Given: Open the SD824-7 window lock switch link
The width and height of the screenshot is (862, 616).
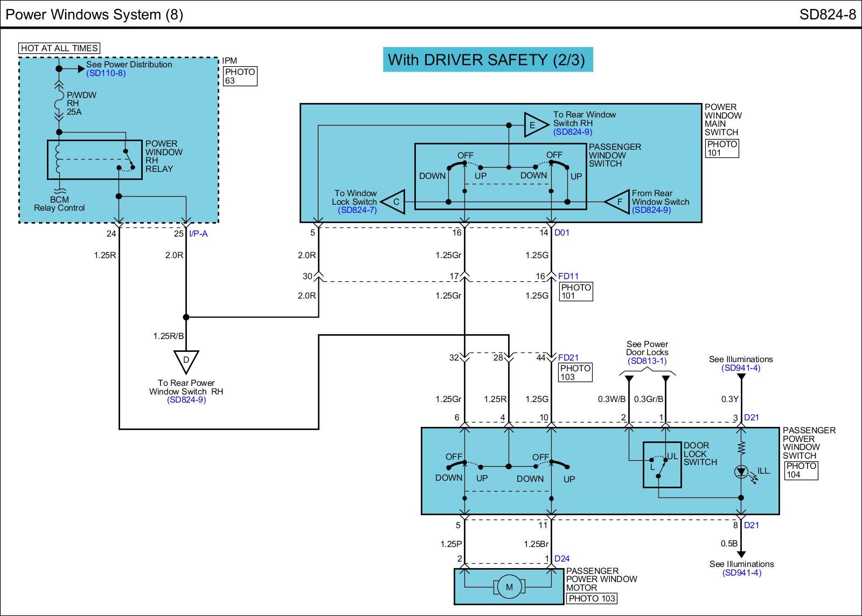Looking at the screenshot, I should tap(357, 210).
